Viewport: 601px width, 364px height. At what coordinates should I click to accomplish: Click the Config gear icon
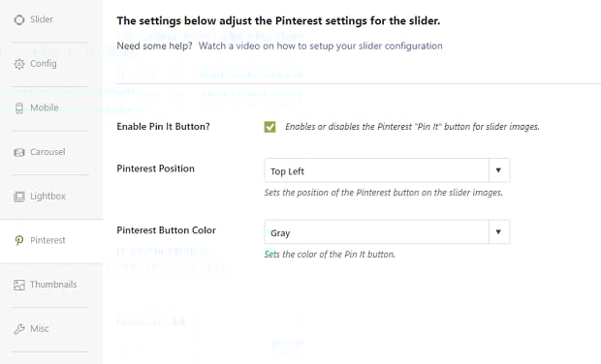(x=19, y=64)
